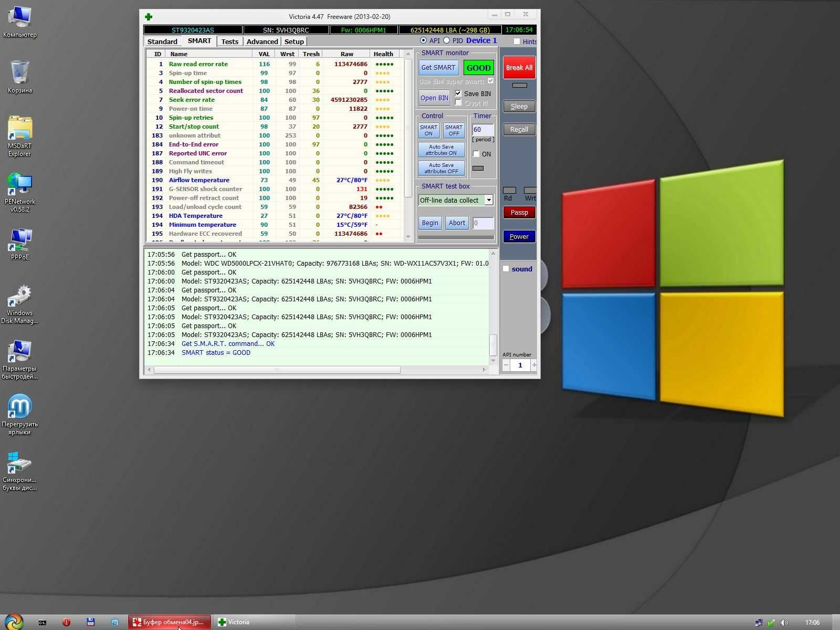Image resolution: width=840 pixels, height=630 pixels.
Task: Click the floppy disk taskbar icon
Action: tap(90, 623)
